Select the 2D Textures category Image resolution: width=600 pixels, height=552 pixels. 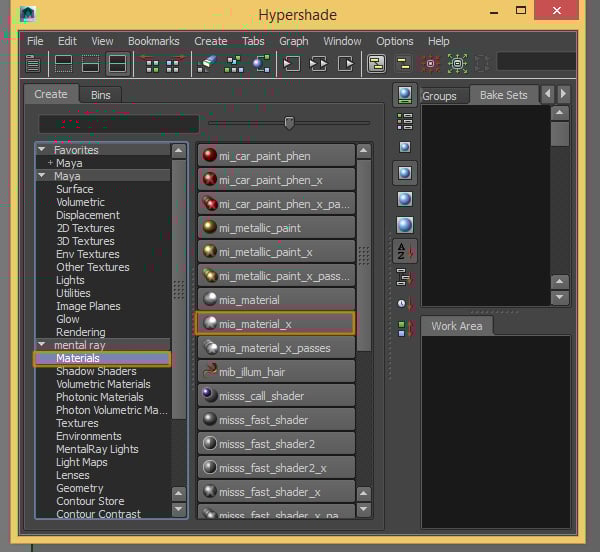point(85,228)
